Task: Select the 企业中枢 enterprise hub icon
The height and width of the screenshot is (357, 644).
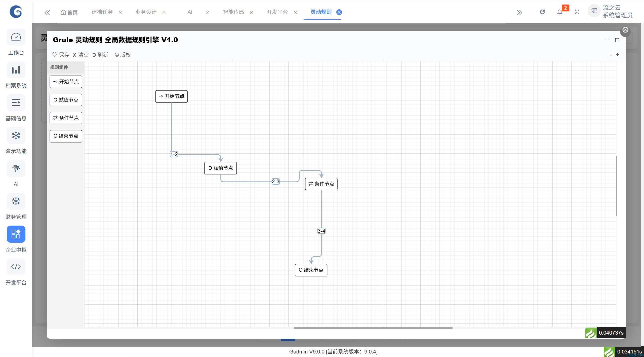Action: coord(16,234)
